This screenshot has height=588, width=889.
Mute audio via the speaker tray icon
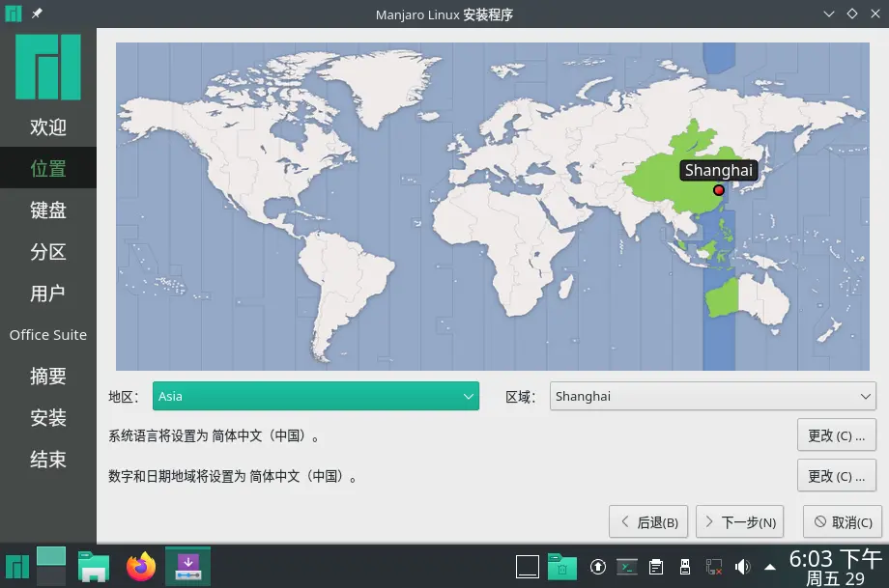742,567
